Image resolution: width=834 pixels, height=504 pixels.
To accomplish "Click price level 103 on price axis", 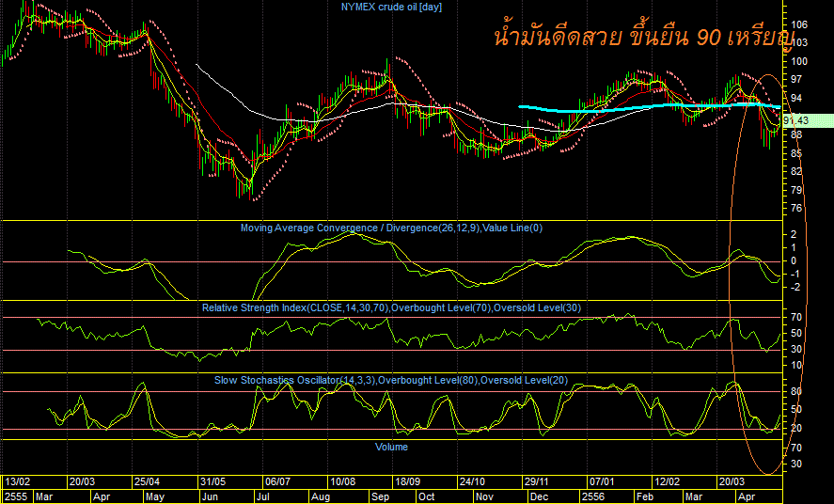I will (799, 43).
